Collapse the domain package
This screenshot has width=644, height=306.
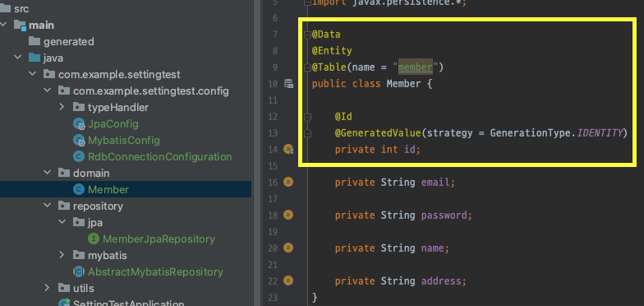[48, 173]
